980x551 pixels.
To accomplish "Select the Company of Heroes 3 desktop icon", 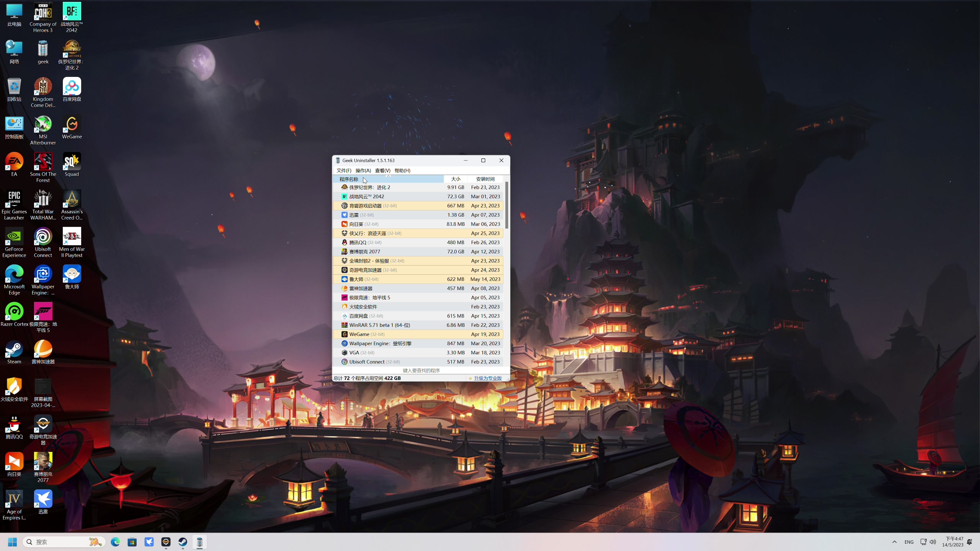I will [43, 18].
